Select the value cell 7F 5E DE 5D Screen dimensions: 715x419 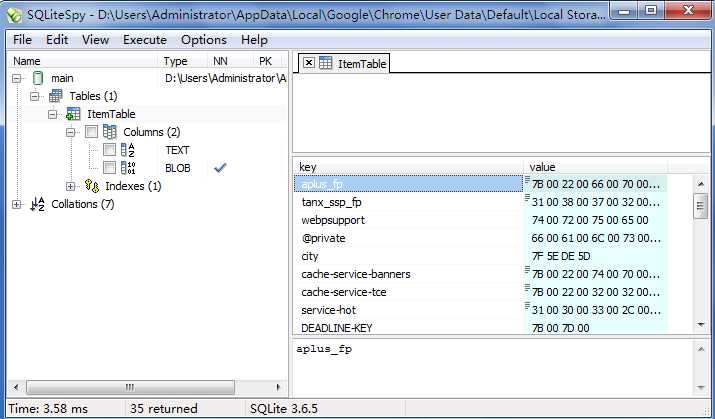[x=595, y=256]
